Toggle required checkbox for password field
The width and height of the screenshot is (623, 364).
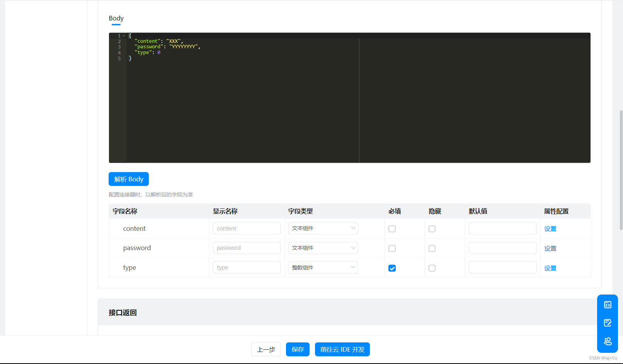point(392,248)
